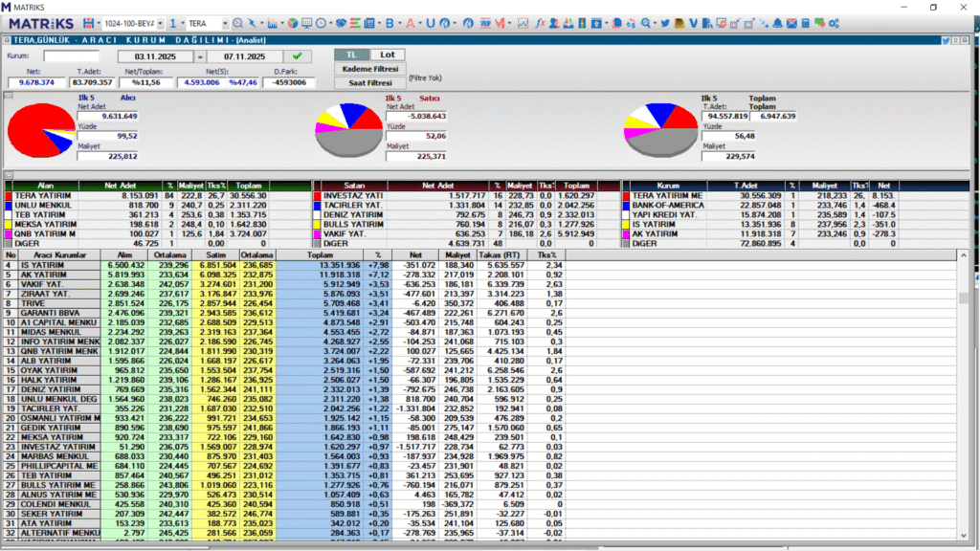Select the GARANTI BBVA row
The width and height of the screenshot is (980, 551).
[x=285, y=313]
